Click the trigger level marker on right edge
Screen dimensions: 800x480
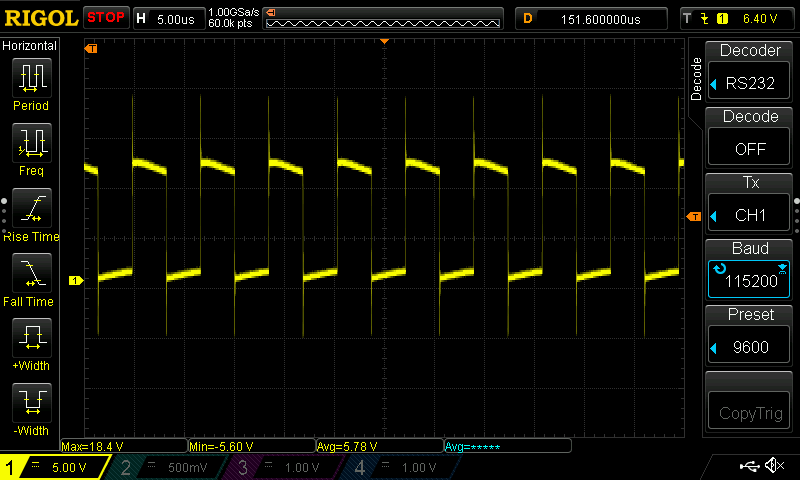coord(694,217)
